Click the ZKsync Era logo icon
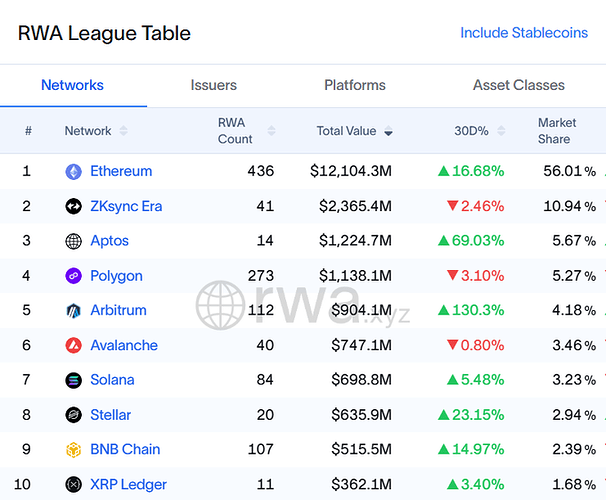606x500 pixels. pyautogui.click(x=73, y=207)
